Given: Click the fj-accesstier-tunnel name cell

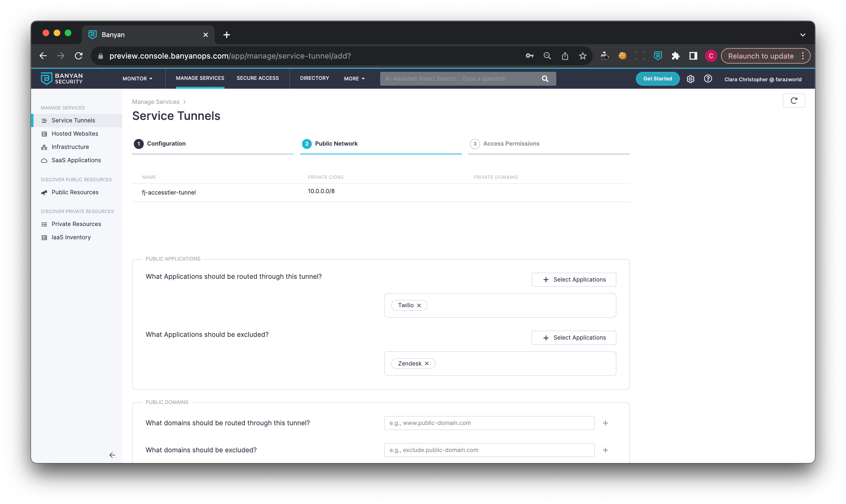Looking at the screenshot, I should coord(169,193).
